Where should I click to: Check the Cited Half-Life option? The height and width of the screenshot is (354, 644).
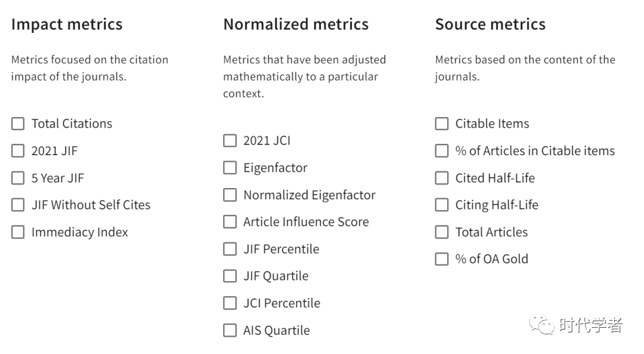[442, 178]
